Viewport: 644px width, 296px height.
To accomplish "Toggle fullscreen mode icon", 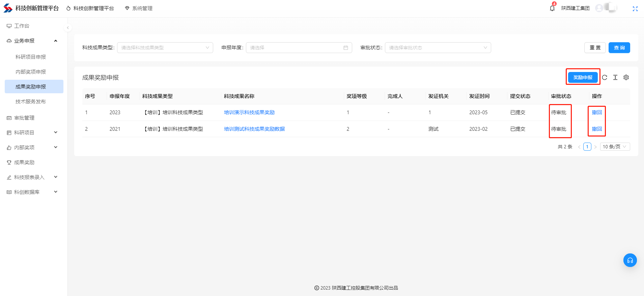I will coord(635,9).
